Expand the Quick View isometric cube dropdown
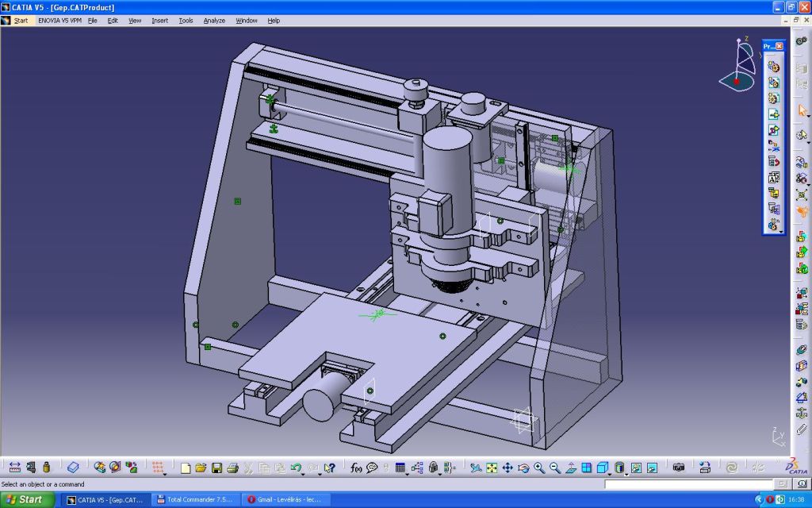 [611, 473]
